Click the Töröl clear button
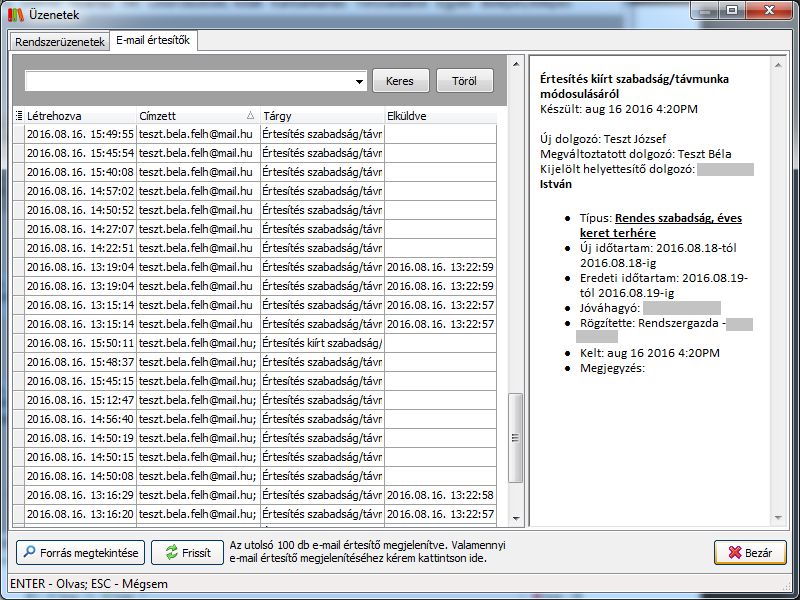The image size is (800, 600). point(464,81)
